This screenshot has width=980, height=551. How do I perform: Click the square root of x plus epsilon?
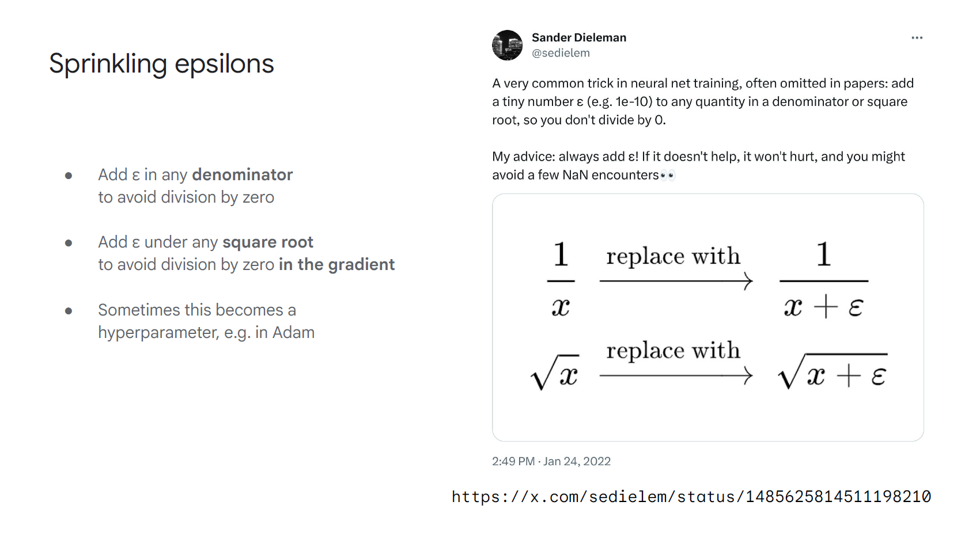tap(833, 372)
